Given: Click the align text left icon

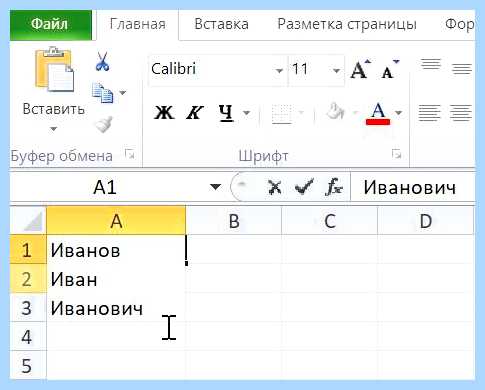Looking at the screenshot, I should (x=430, y=112).
